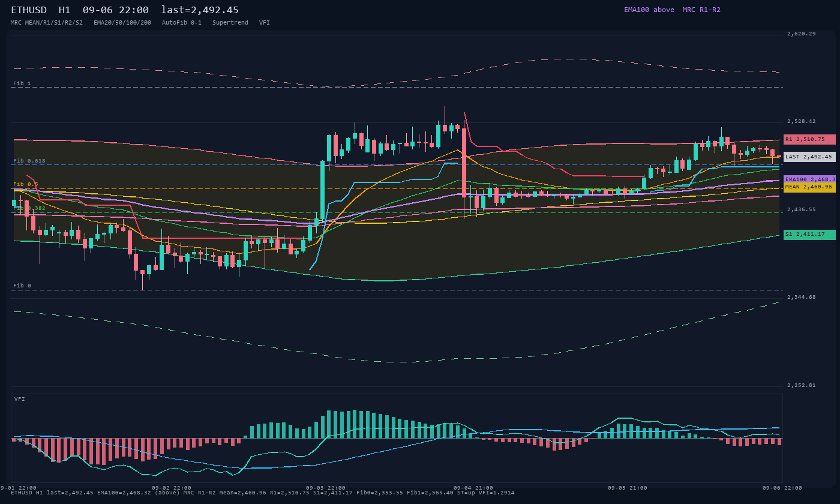Click the MRC R1-R2 status text
The width and height of the screenshot is (840, 504).
pyautogui.click(x=701, y=10)
